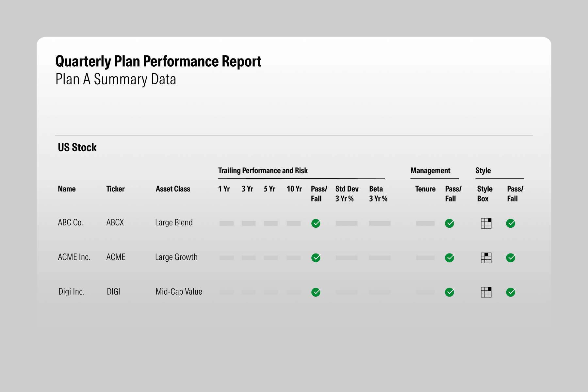Sort by the Tenure column header

pyautogui.click(x=425, y=189)
